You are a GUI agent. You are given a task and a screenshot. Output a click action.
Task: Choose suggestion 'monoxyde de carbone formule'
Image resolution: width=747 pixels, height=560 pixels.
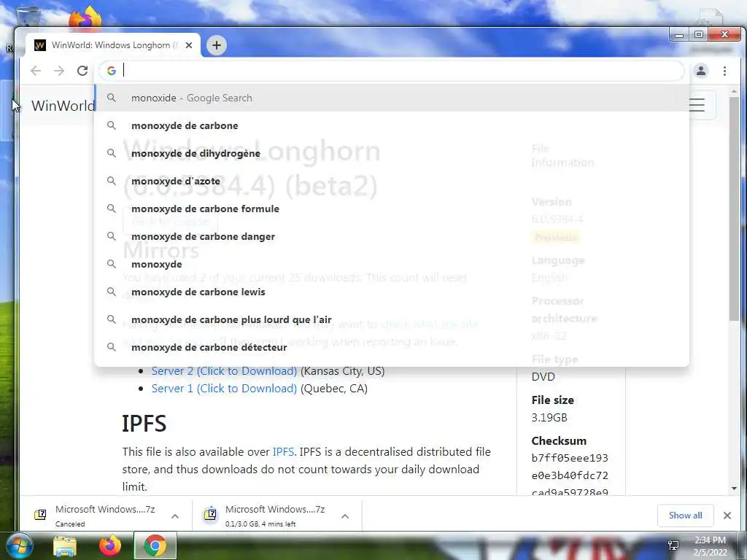(392, 209)
